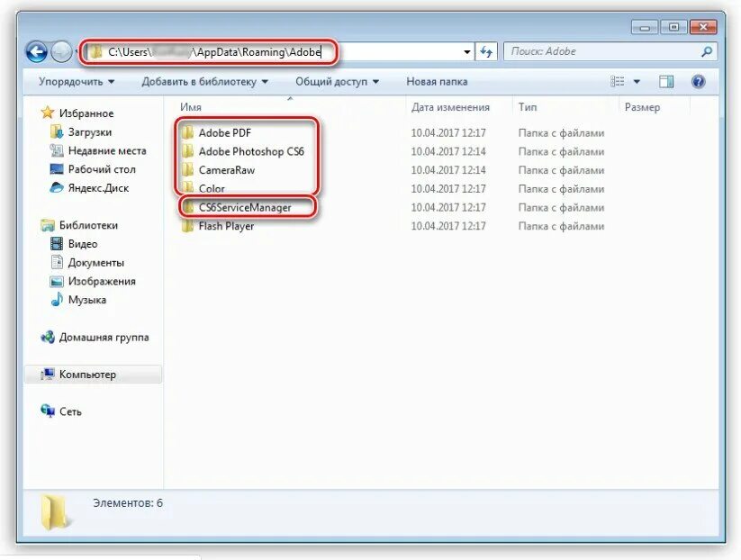
Task: Select the Библиотеки node
Action: pyautogui.click(x=79, y=225)
